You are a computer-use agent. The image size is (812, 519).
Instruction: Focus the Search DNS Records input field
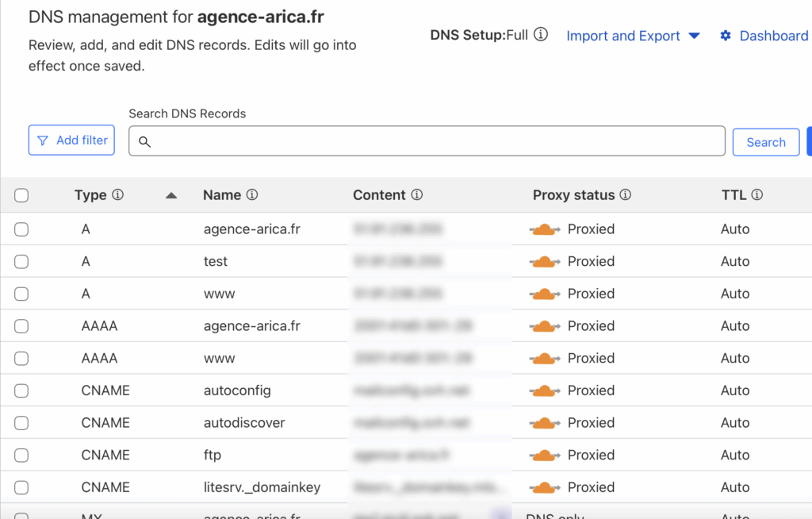click(427, 141)
